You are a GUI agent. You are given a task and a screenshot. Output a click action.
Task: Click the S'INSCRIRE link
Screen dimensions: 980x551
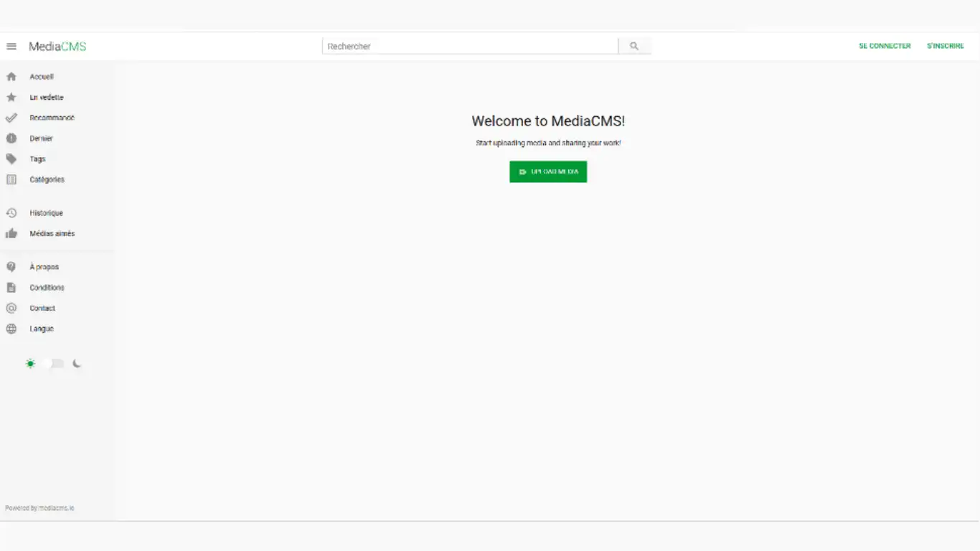[x=946, y=45]
